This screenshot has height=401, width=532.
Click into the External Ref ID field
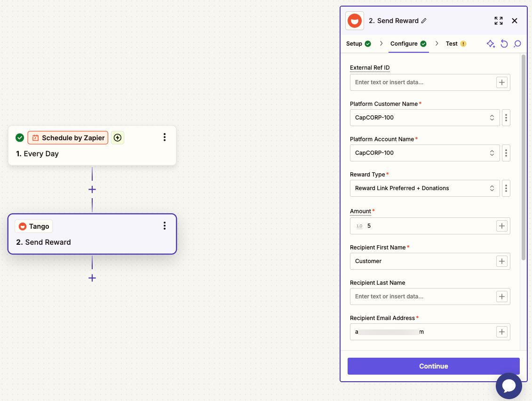(x=422, y=82)
